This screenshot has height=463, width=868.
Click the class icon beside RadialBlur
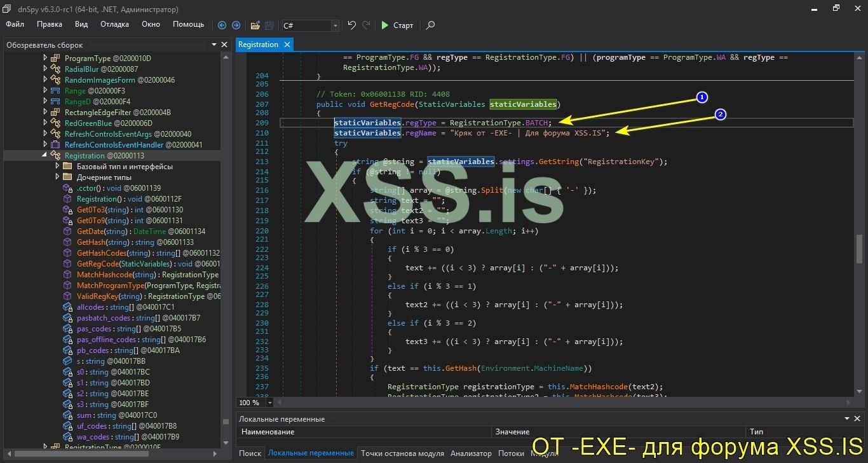(55, 69)
